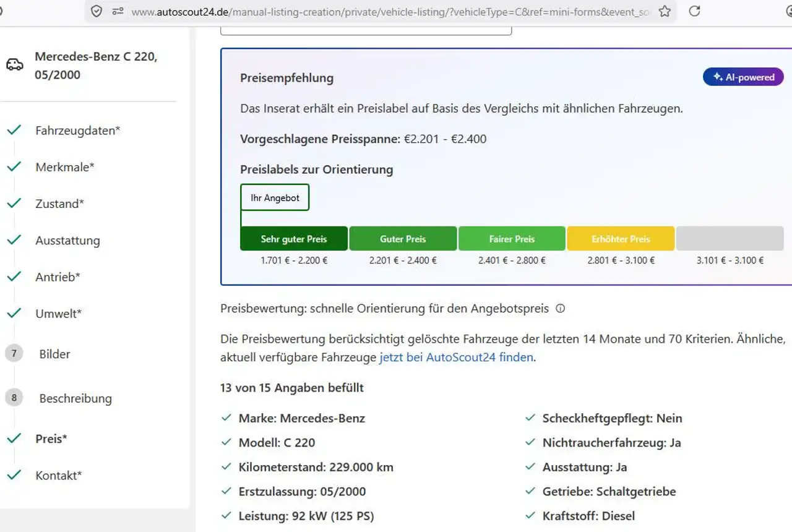Click Kilometerstand: 229.000 km entry
Image resolution: width=792 pixels, height=532 pixels.
(x=316, y=467)
